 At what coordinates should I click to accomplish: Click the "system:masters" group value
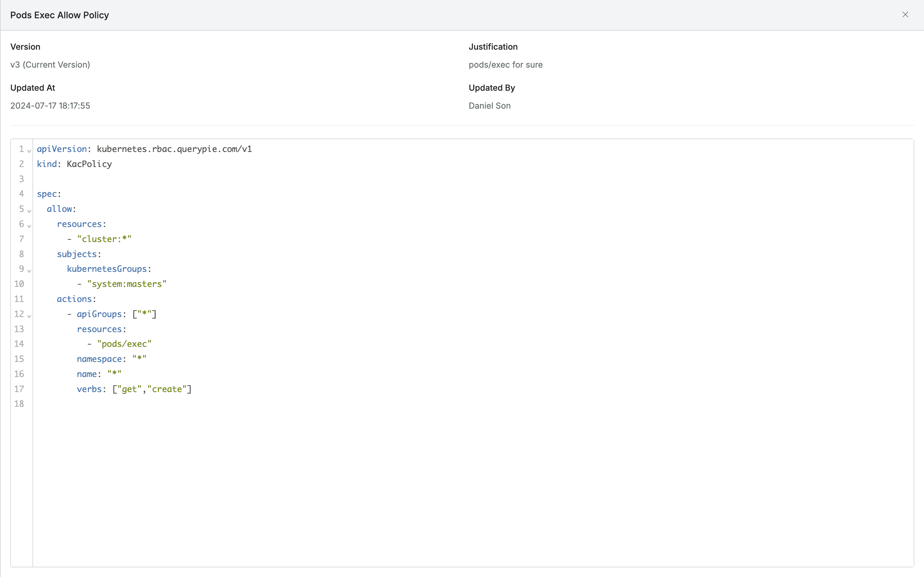[x=127, y=284]
